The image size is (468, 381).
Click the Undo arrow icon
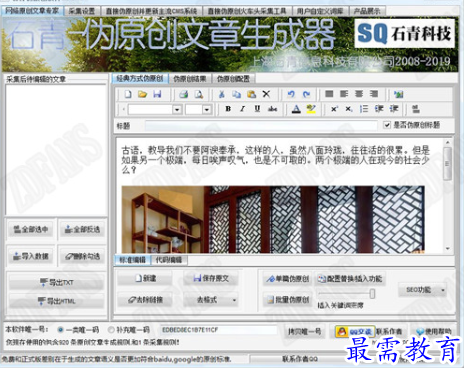[x=291, y=94]
